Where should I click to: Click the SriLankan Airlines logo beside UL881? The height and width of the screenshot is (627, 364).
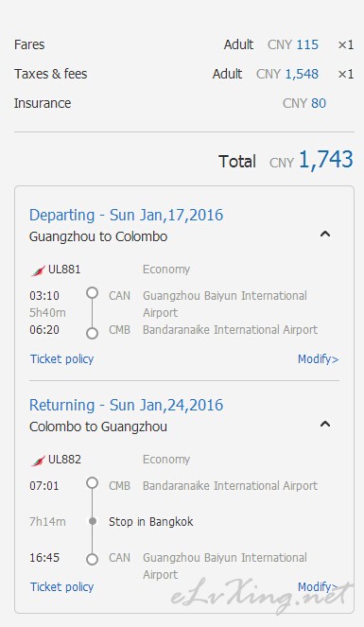[38, 271]
